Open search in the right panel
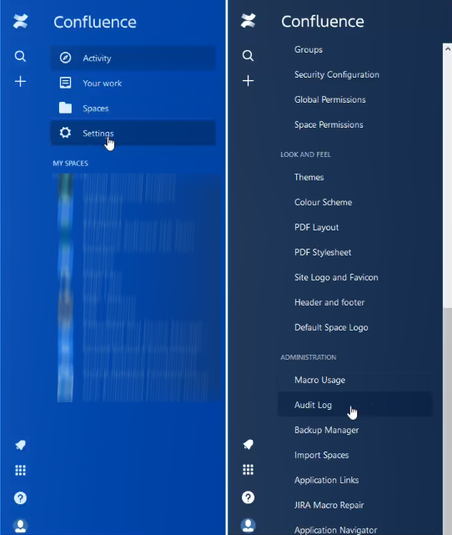Image resolution: width=452 pixels, height=535 pixels. pos(248,55)
